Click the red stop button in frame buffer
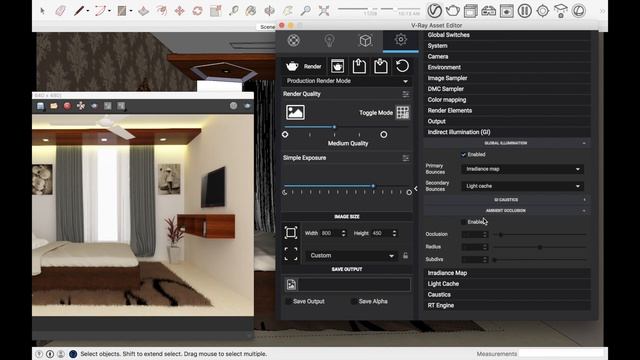This screenshot has height=360, width=640. click(x=67, y=106)
